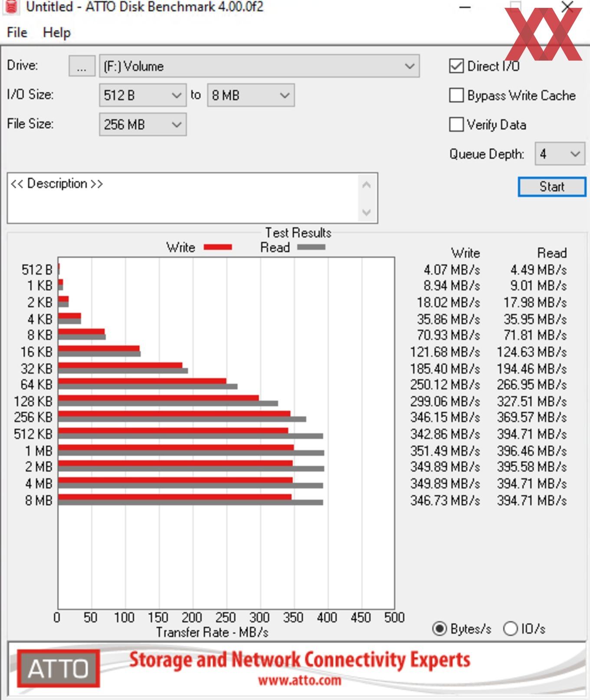Image resolution: width=590 pixels, height=700 pixels.
Task: Click the 4.07 MB/s write value
Action: (452, 270)
